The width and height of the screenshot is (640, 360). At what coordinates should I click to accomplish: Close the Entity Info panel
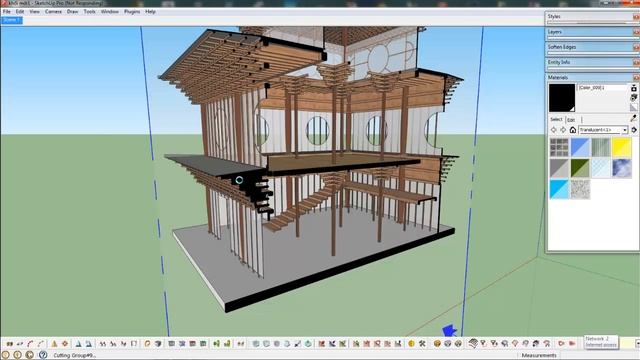[x=636, y=62]
